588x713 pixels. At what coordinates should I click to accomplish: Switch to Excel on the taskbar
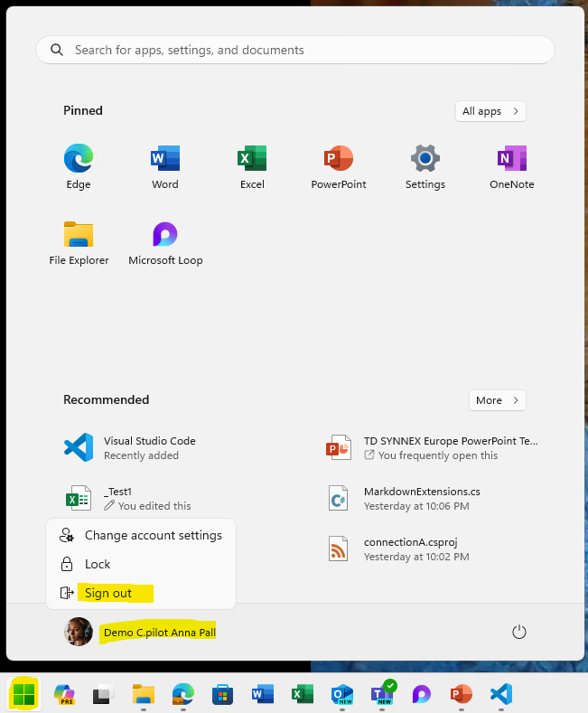(x=303, y=694)
